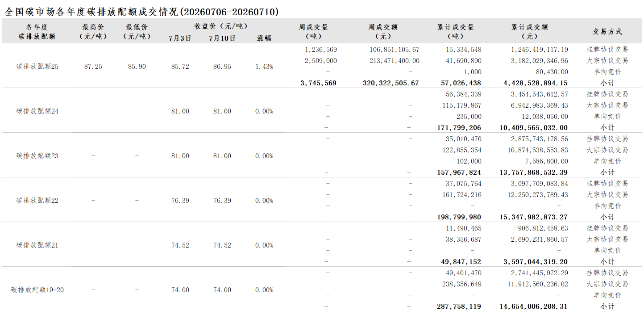
Task: Select the 碳排放配额22 row label
Action: 37,201
